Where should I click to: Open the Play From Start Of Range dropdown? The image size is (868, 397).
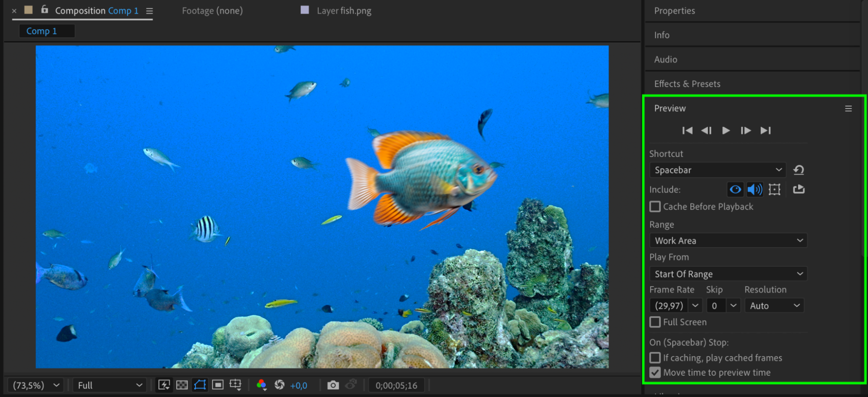click(x=728, y=274)
